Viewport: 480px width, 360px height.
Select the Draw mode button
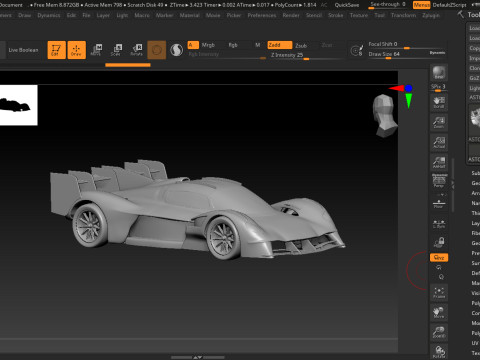(x=77, y=50)
